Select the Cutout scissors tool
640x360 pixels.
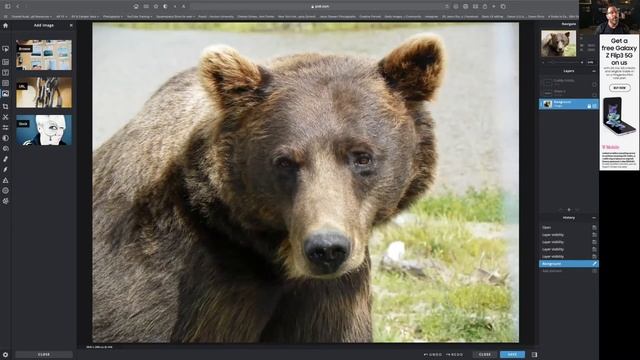pyautogui.click(x=5, y=117)
